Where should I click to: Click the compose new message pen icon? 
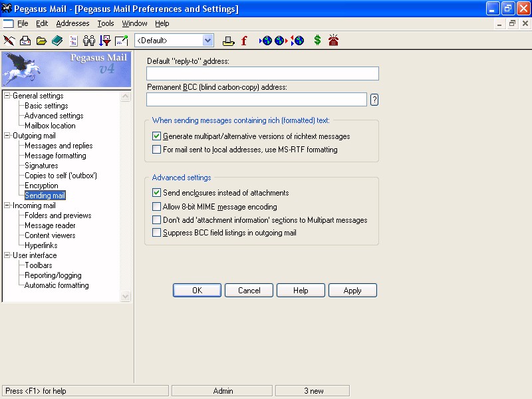9,41
